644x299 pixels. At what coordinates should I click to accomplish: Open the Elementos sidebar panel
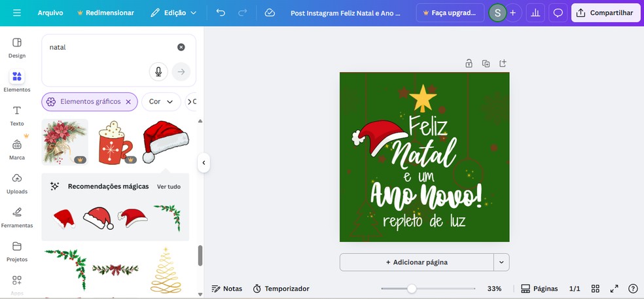click(x=17, y=81)
